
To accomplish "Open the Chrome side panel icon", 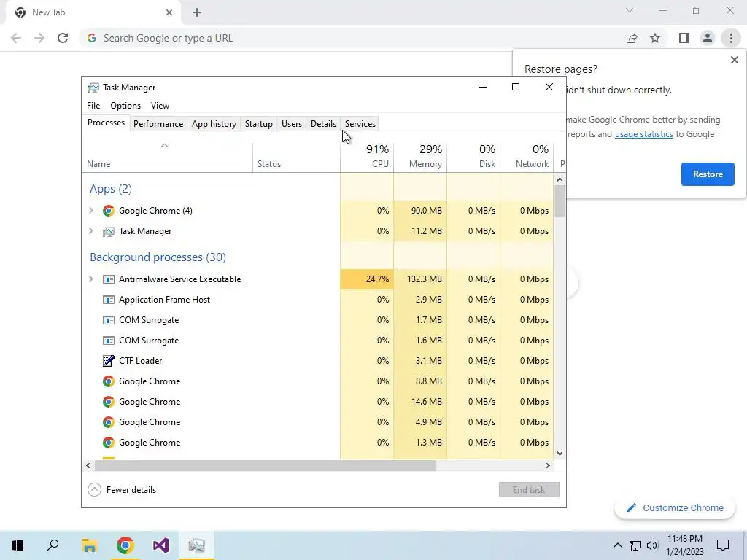I will tap(684, 38).
